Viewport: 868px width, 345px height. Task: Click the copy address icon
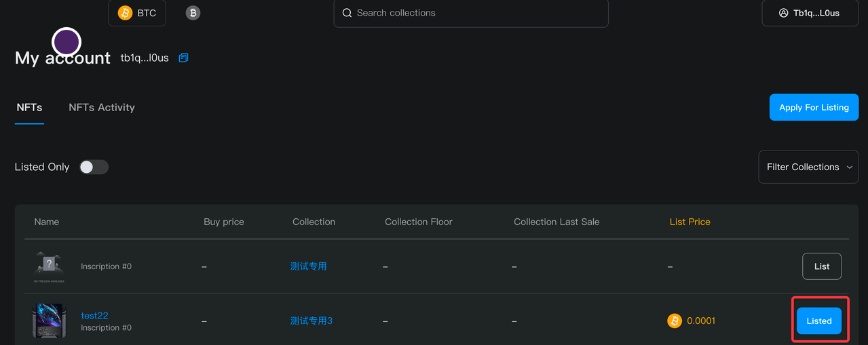tap(183, 58)
